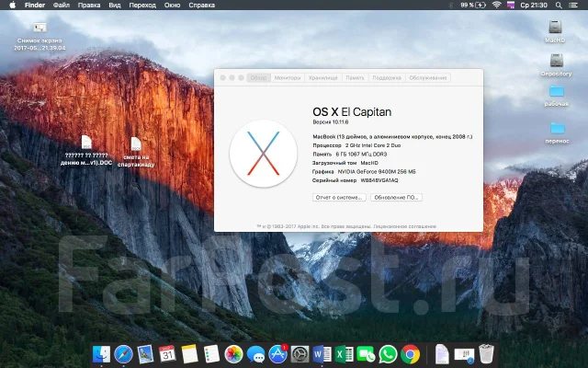Launch Safari from the Dock

coord(123,354)
